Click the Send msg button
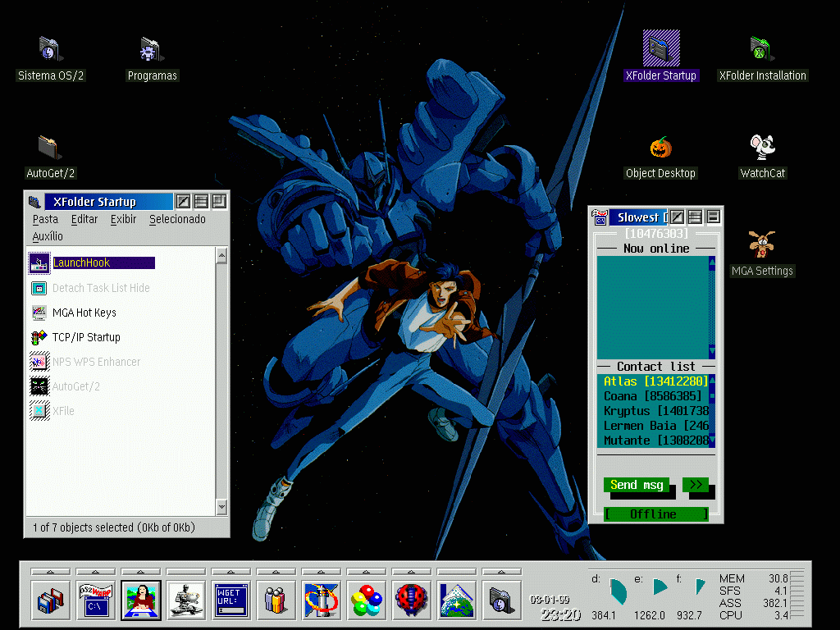Image resolution: width=840 pixels, height=630 pixels. [x=637, y=485]
